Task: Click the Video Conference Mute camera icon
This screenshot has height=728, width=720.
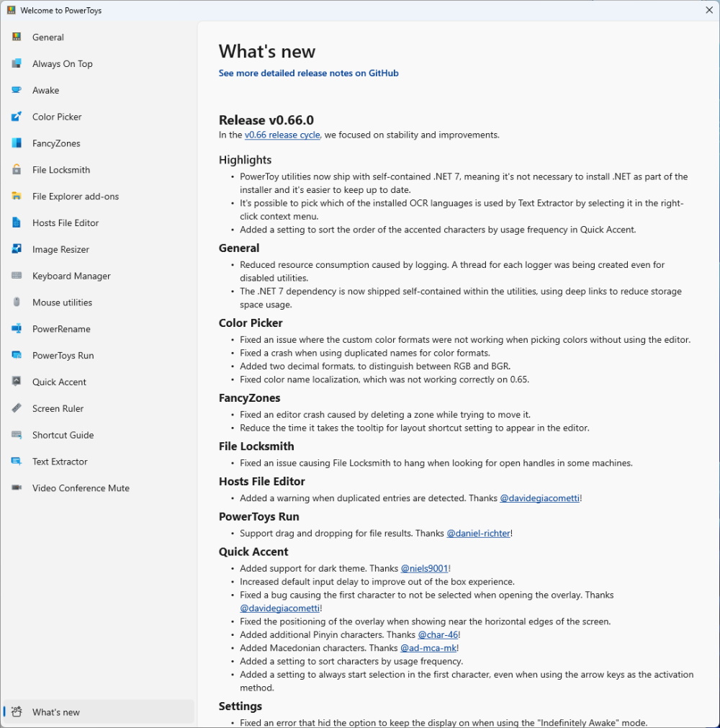Action: tap(17, 487)
